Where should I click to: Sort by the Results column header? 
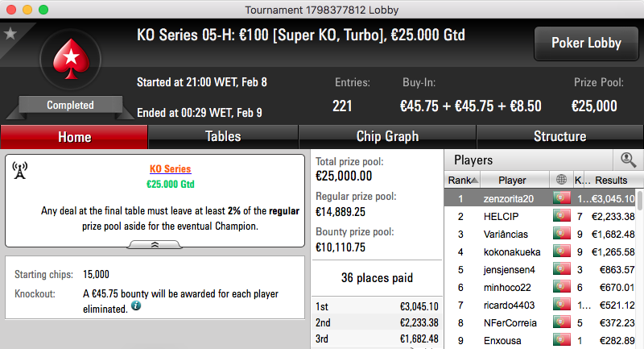coord(611,180)
